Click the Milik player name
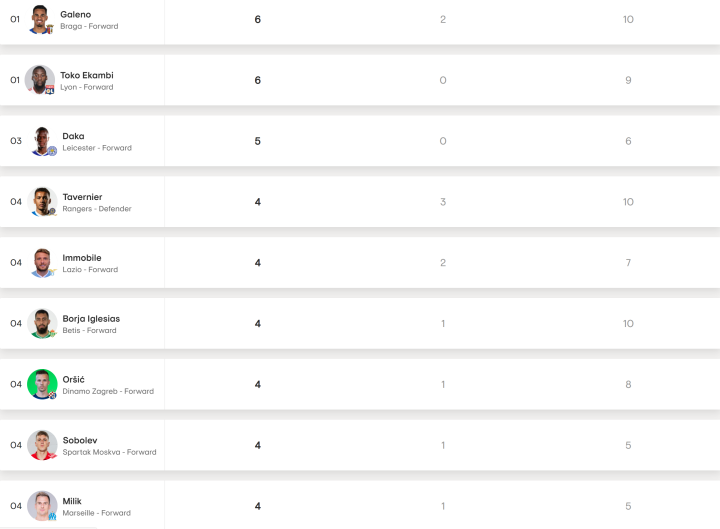 [x=72, y=501]
